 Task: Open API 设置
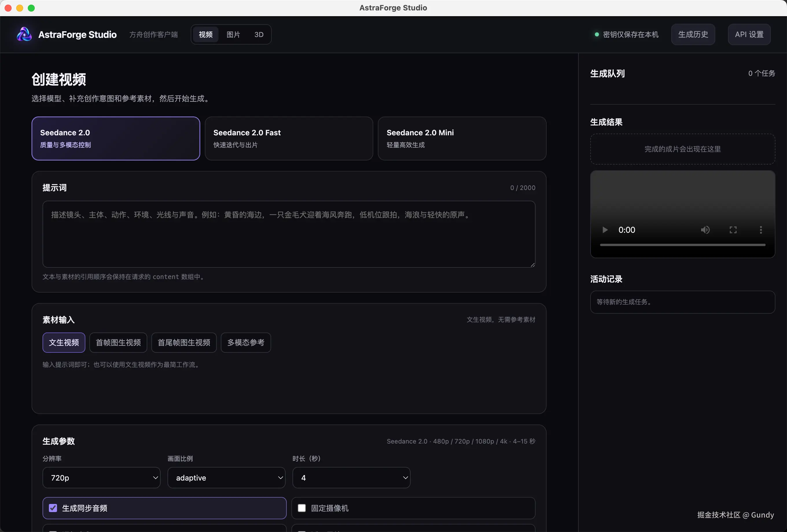click(x=749, y=34)
